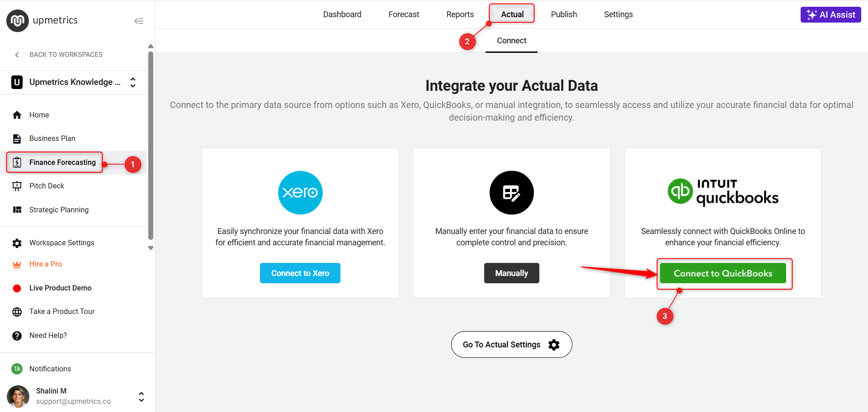Open Home in the sidebar
This screenshot has width=868, height=412.
(x=73, y=115)
